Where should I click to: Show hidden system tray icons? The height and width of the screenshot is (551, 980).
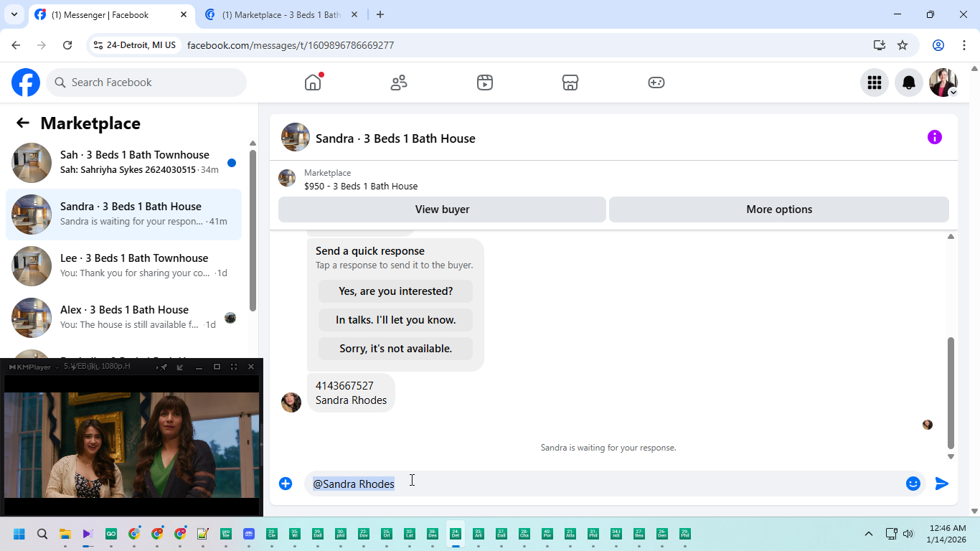click(869, 534)
